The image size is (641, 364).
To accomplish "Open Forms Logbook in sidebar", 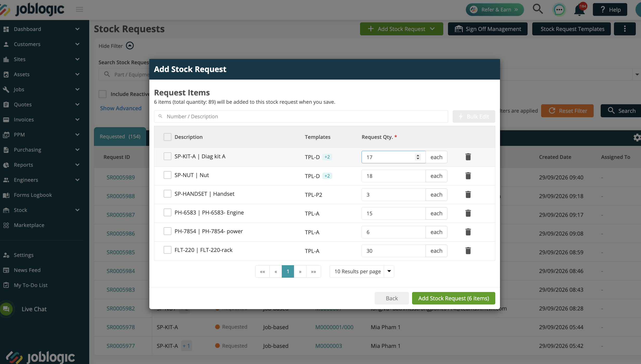I will tap(33, 195).
